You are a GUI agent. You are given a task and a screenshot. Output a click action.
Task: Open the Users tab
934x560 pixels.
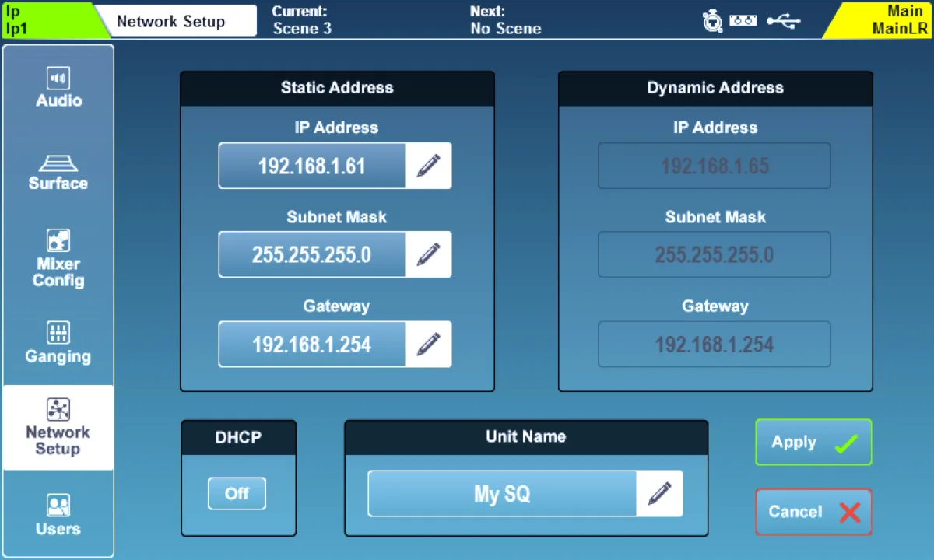coord(58,515)
